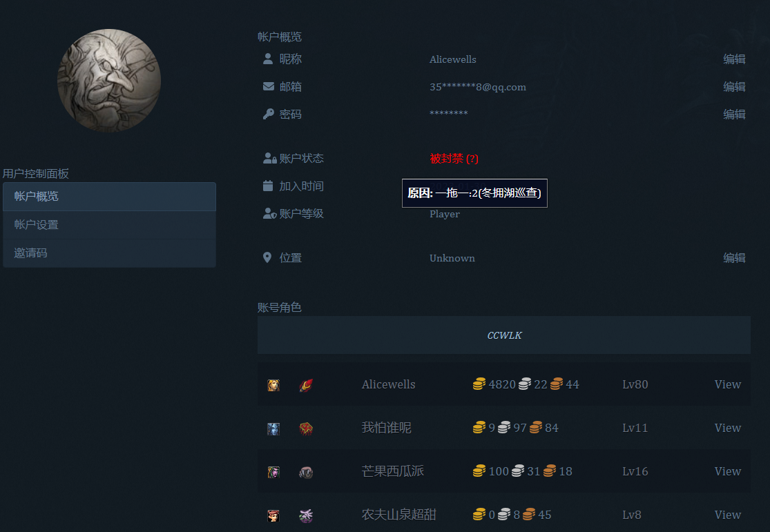Click the 账户状态 user-lock icon
770x532 pixels.
(269, 159)
